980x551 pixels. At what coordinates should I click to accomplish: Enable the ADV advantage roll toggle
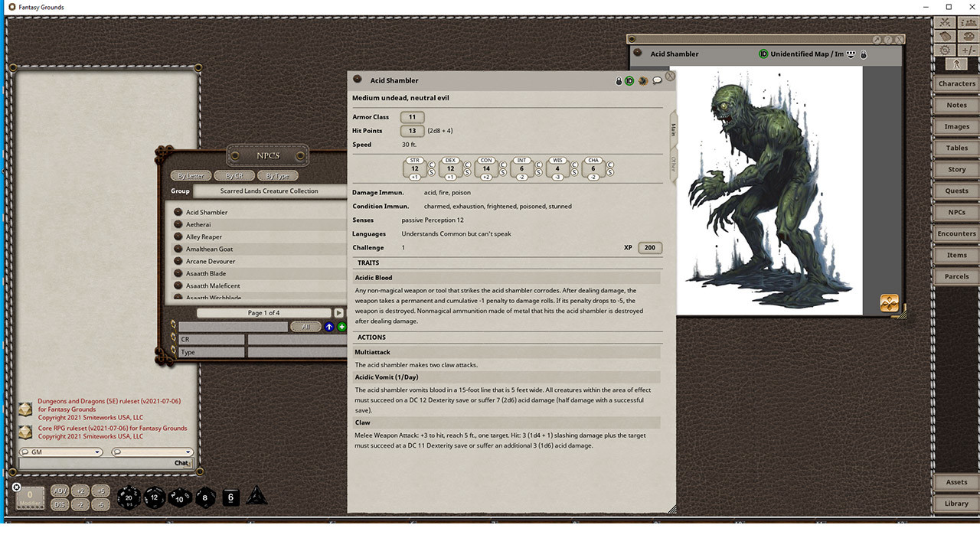click(x=60, y=490)
